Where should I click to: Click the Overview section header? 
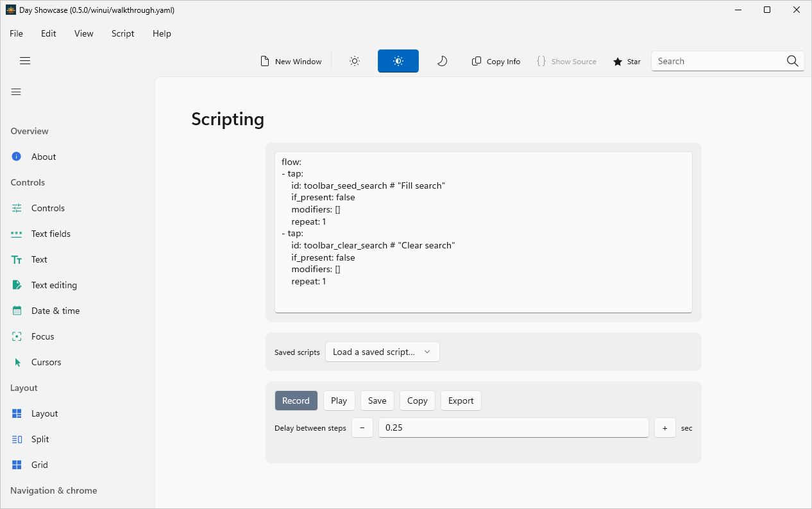pyautogui.click(x=30, y=131)
